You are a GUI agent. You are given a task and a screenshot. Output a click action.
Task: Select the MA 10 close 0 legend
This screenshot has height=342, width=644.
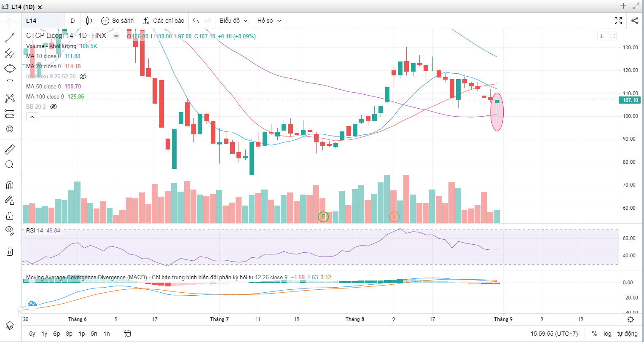pos(43,56)
